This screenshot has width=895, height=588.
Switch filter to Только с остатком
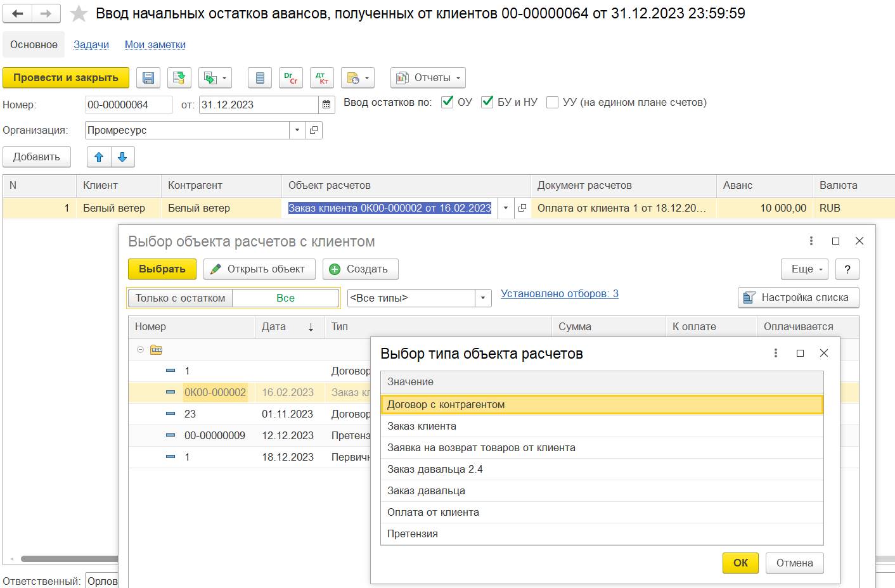coord(180,298)
